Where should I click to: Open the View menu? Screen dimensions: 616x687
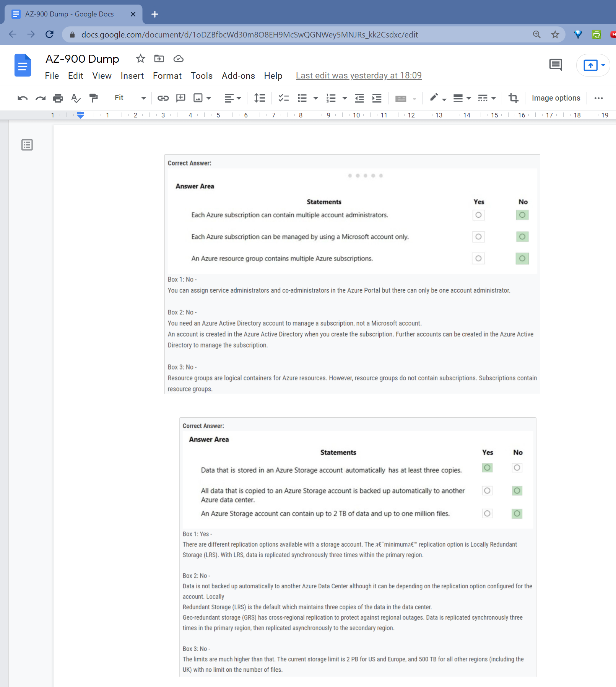click(x=102, y=76)
